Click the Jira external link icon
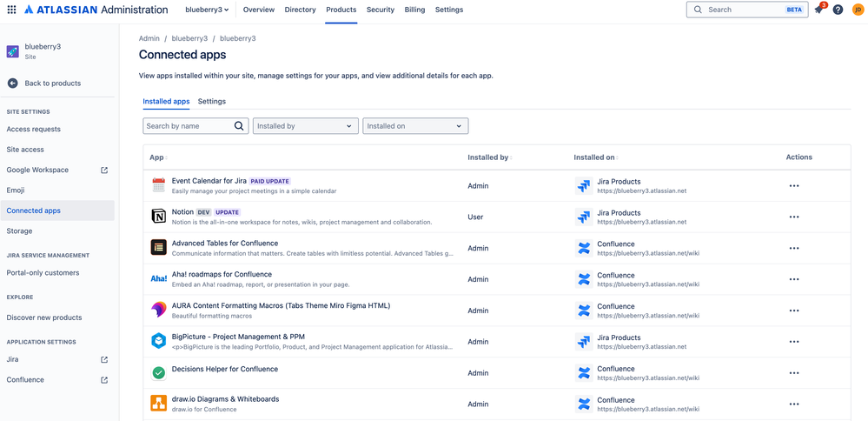Viewport: 868px width, 421px height. coord(104,359)
